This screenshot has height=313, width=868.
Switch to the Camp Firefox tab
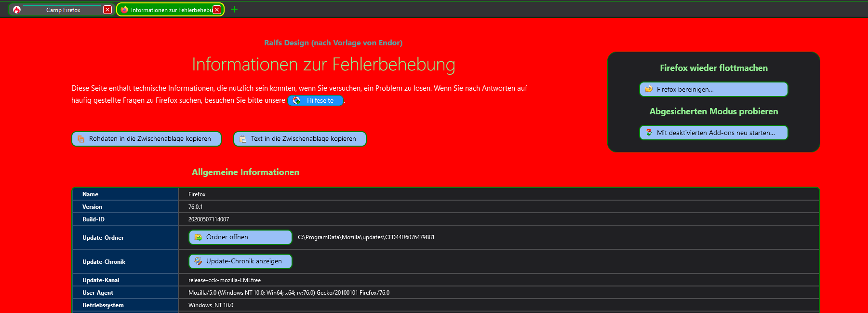click(x=63, y=10)
